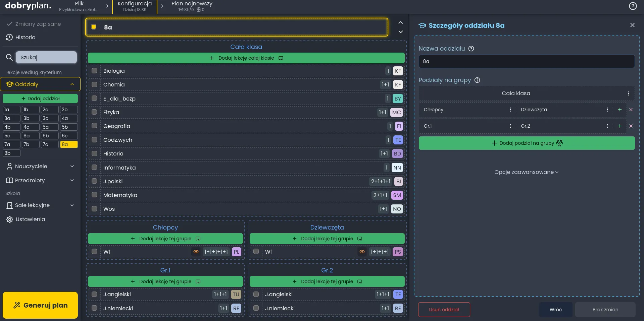644x321 pixels.
Task: Click the SM teacher color badge for Matematyka
Action: 397,195
